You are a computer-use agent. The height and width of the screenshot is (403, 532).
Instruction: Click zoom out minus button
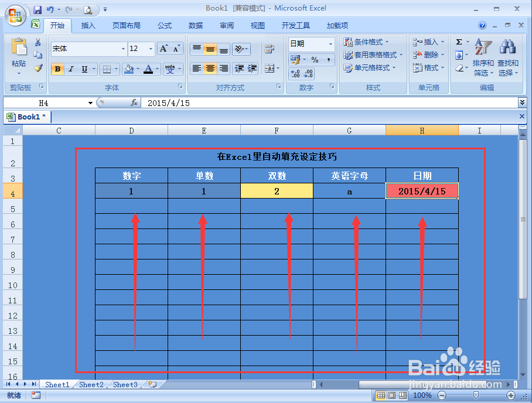click(441, 395)
